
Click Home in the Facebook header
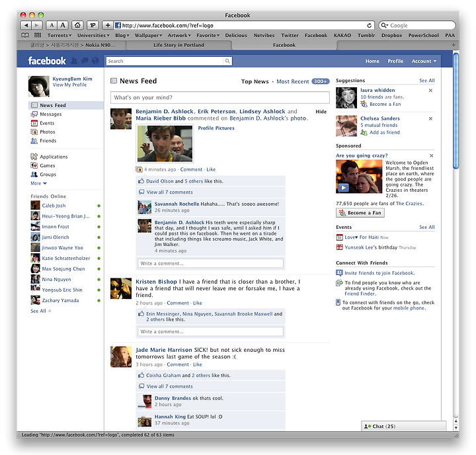tap(372, 61)
